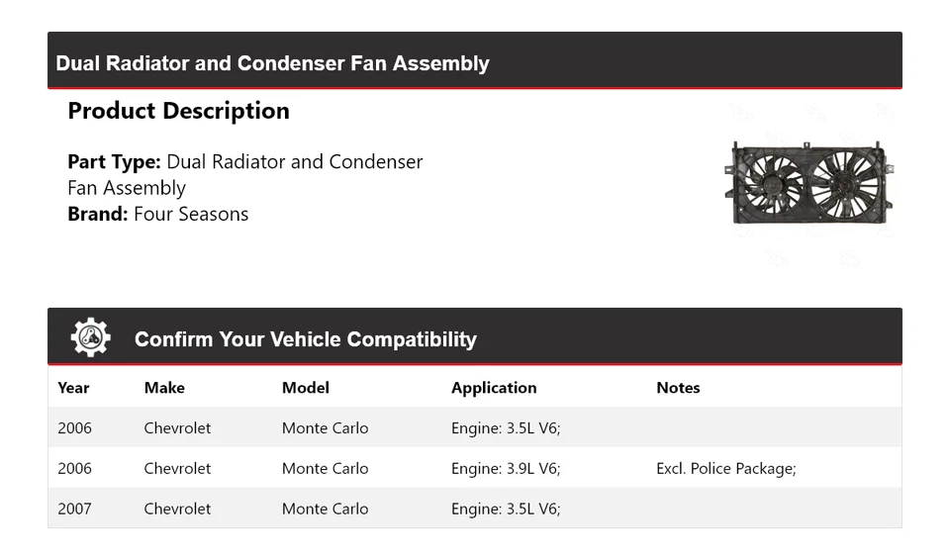Click the Part Type label

click(x=114, y=161)
